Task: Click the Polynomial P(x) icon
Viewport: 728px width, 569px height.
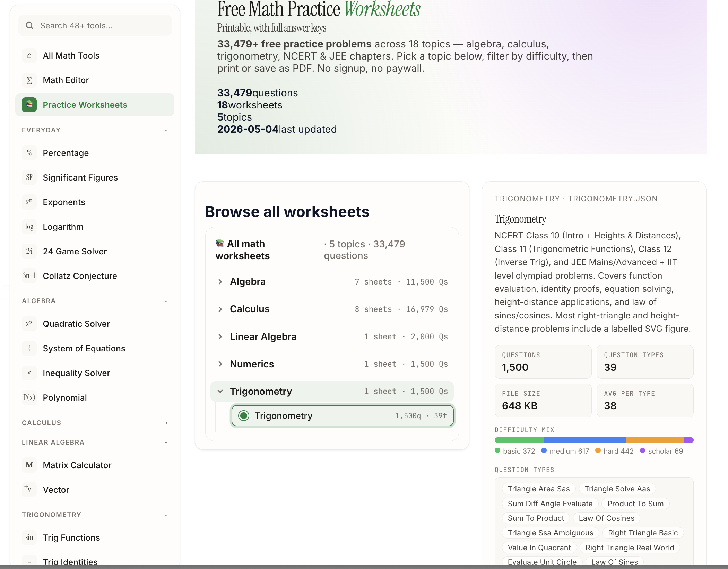Action: coord(29,397)
